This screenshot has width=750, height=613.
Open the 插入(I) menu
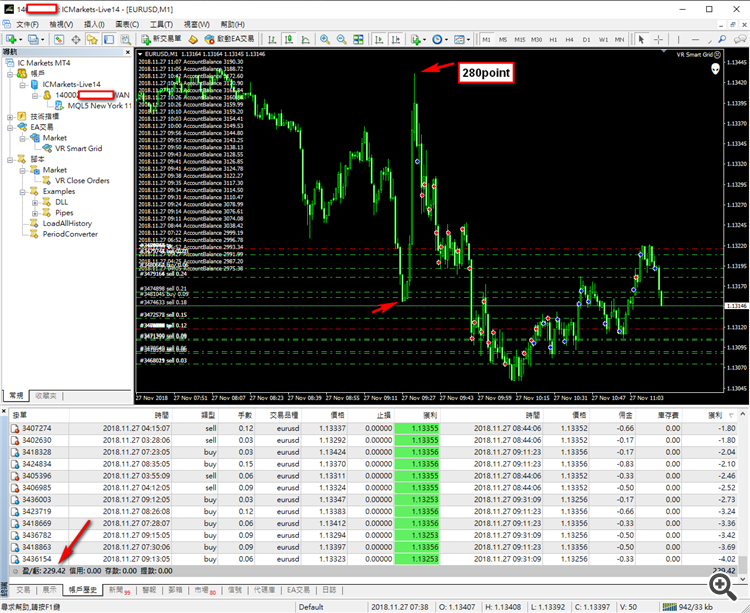point(94,24)
